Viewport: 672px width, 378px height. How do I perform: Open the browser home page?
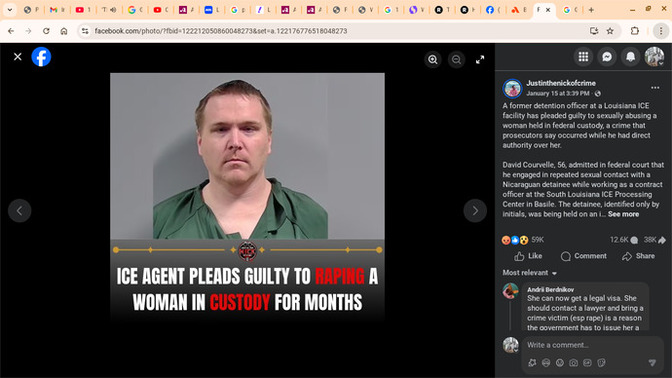point(64,31)
